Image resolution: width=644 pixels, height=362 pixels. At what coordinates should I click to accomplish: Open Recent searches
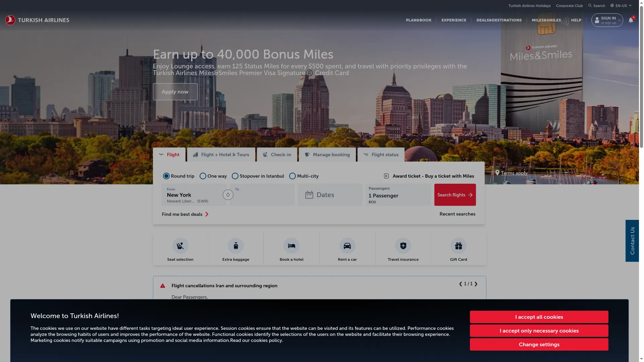[x=458, y=214]
